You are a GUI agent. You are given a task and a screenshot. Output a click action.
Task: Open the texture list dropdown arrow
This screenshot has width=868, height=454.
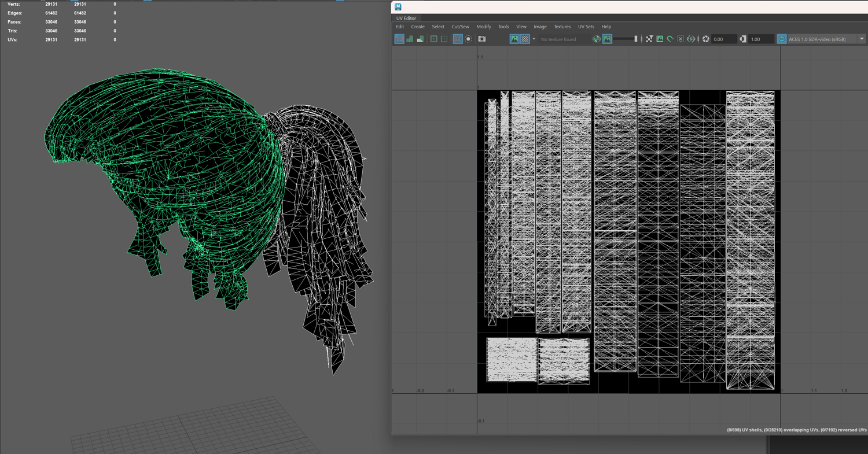click(x=534, y=39)
